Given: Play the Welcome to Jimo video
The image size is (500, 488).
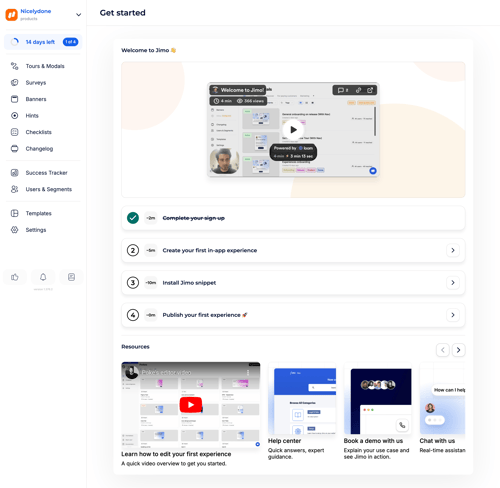Looking at the screenshot, I should click(x=293, y=130).
